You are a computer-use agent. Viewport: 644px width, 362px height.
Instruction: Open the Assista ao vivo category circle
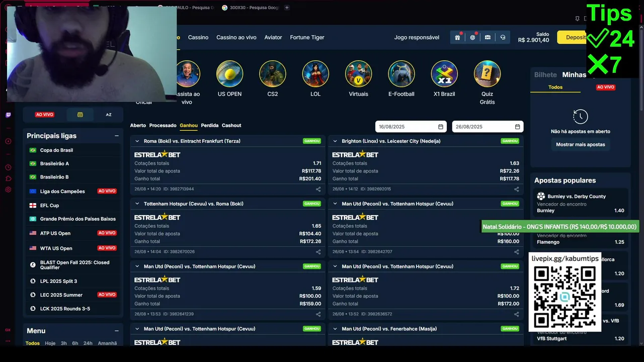click(x=188, y=74)
